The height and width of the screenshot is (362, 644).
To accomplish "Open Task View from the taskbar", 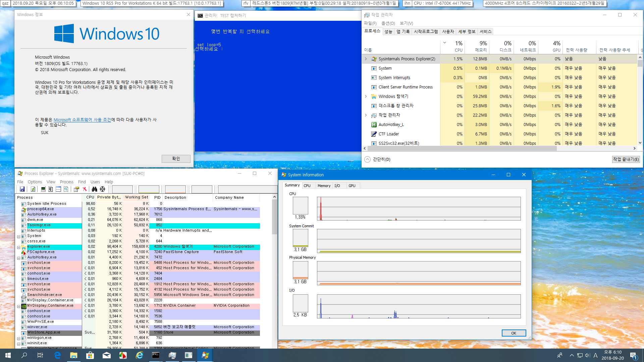I will pyautogui.click(x=40, y=355).
